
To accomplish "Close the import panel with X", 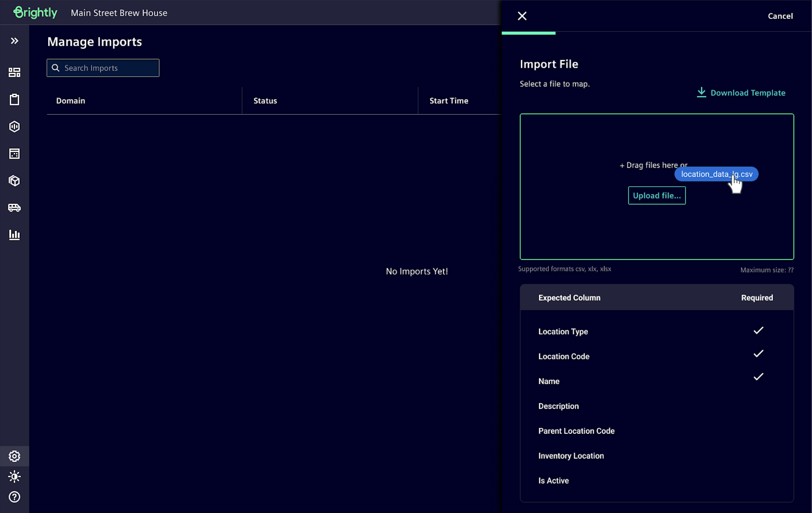I will pyautogui.click(x=522, y=16).
